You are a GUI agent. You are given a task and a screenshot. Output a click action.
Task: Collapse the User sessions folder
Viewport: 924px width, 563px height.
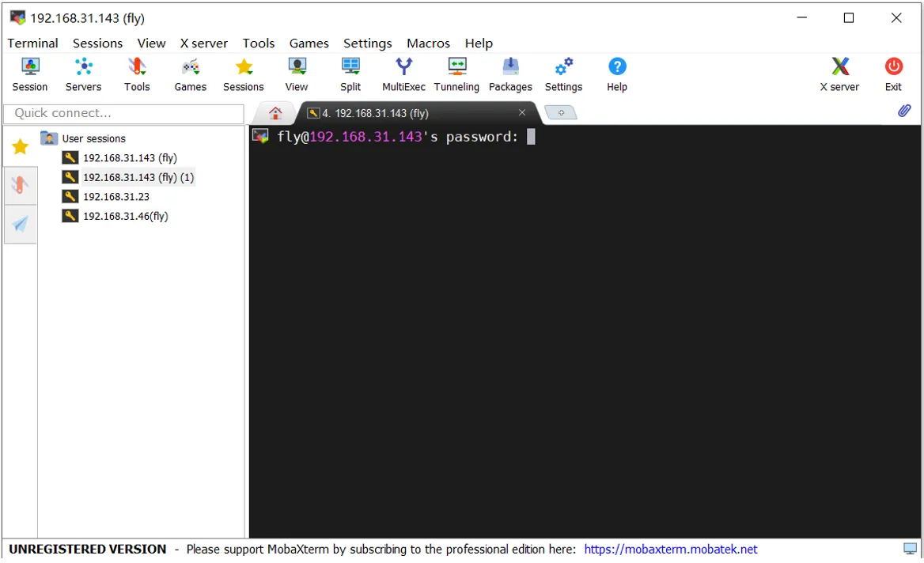[49, 138]
